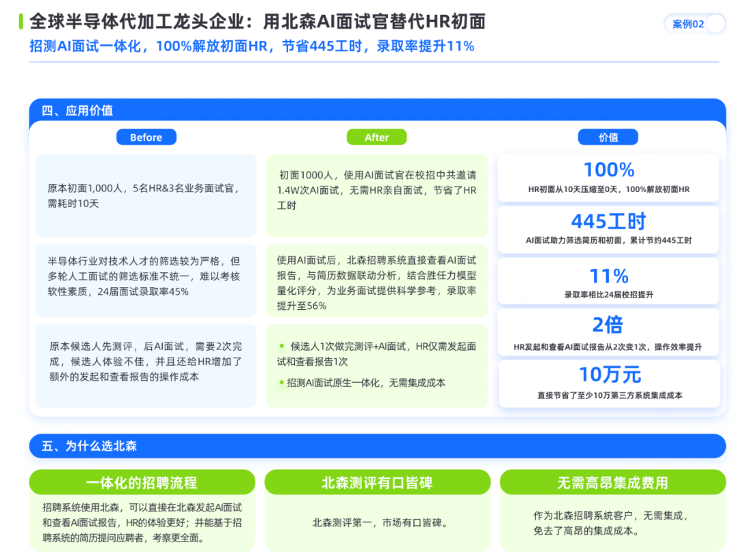Click the caption AI面试助力筛选简历和初面
739x560 pixels.
coord(609,240)
